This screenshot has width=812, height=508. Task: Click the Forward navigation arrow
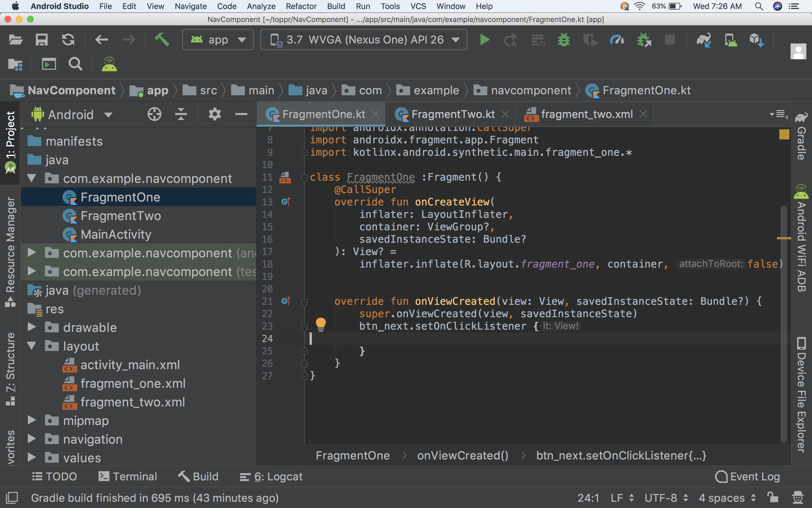[129, 40]
